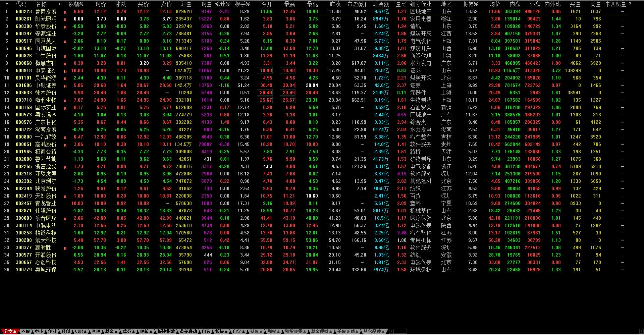Open the 期货现货 popup tab
Screen dimensions: 644x335
[x=296, y=331]
